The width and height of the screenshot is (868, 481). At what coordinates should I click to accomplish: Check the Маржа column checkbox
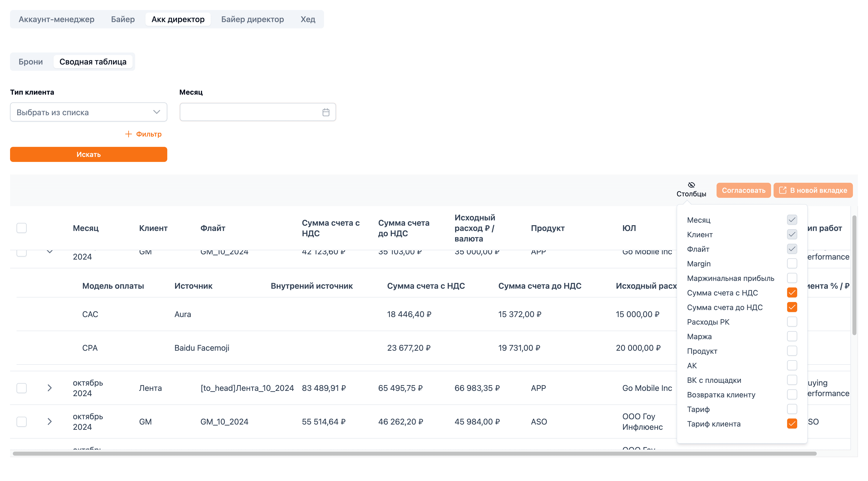pyautogui.click(x=792, y=336)
